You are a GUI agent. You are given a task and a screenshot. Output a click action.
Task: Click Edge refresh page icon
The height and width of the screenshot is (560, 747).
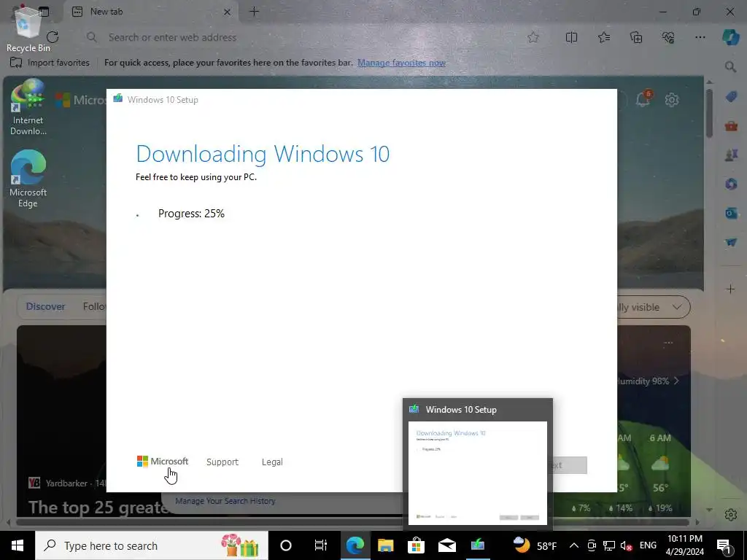tap(53, 37)
